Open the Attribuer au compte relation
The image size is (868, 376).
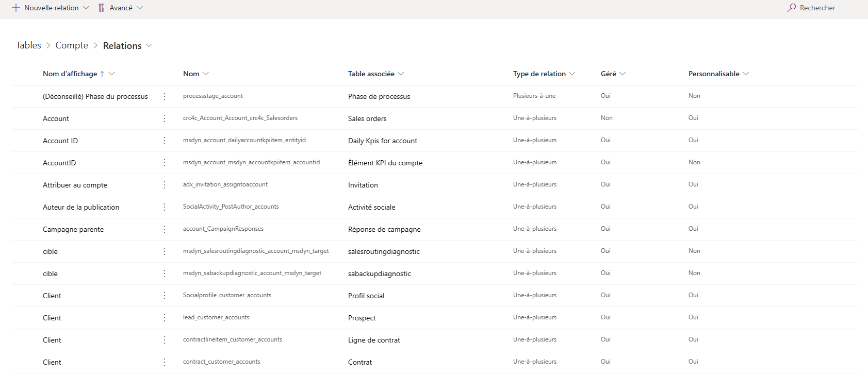[x=75, y=185]
